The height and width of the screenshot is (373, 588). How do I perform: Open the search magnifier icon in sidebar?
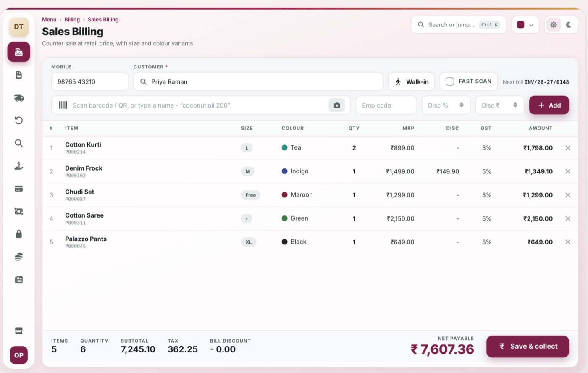[18, 143]
